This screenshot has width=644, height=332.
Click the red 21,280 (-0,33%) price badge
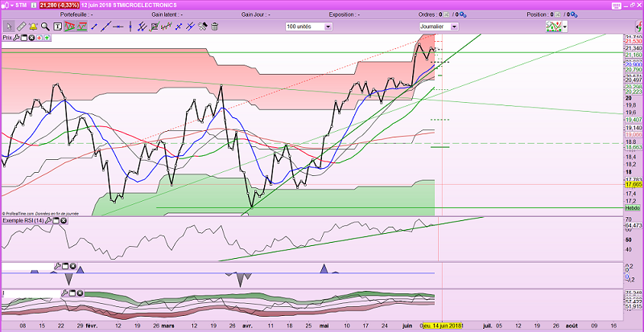coord(60,5)
